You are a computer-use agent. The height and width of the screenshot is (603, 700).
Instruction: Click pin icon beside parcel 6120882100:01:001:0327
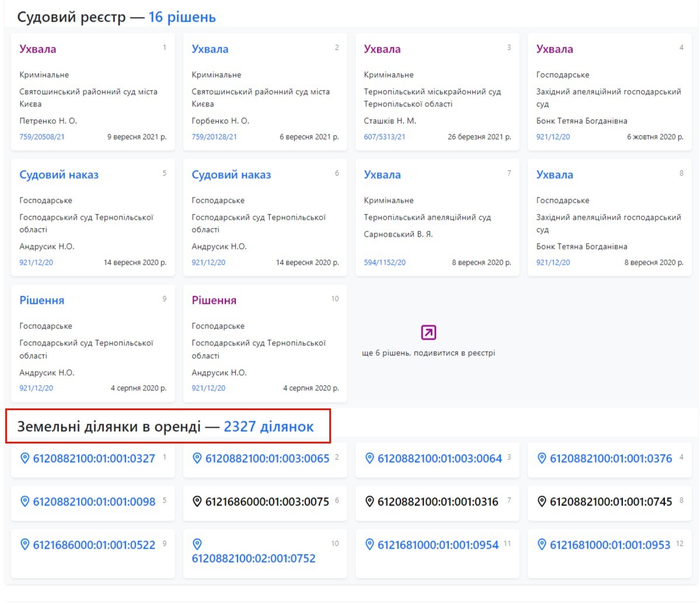25,458
